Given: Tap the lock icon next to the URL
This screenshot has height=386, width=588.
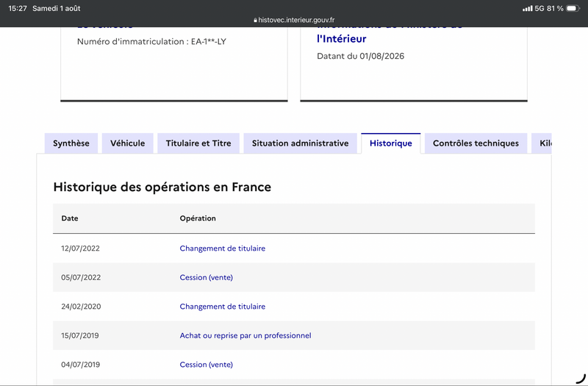Looking at the screenshot, I should point(255,21).
